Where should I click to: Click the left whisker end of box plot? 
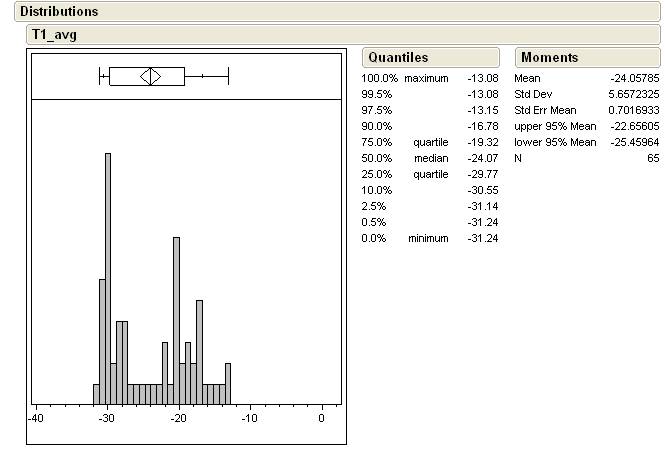(100, 76)
